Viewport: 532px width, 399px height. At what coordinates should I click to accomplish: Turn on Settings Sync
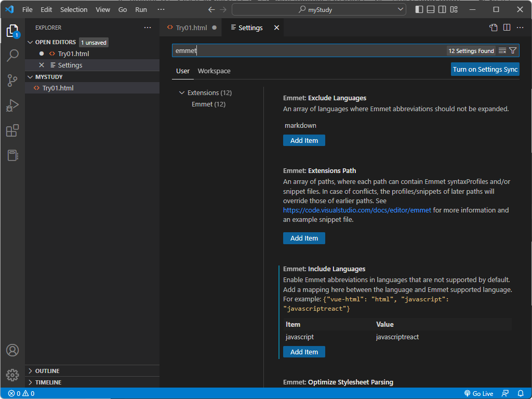click(x=485, y=69)
